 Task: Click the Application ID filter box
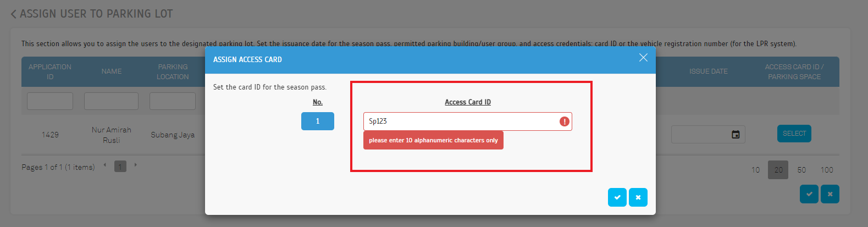(50, 101)
